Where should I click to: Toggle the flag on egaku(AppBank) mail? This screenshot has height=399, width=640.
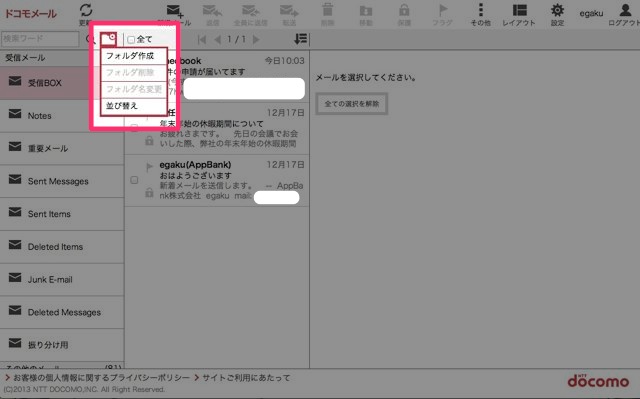pos(149,167)
